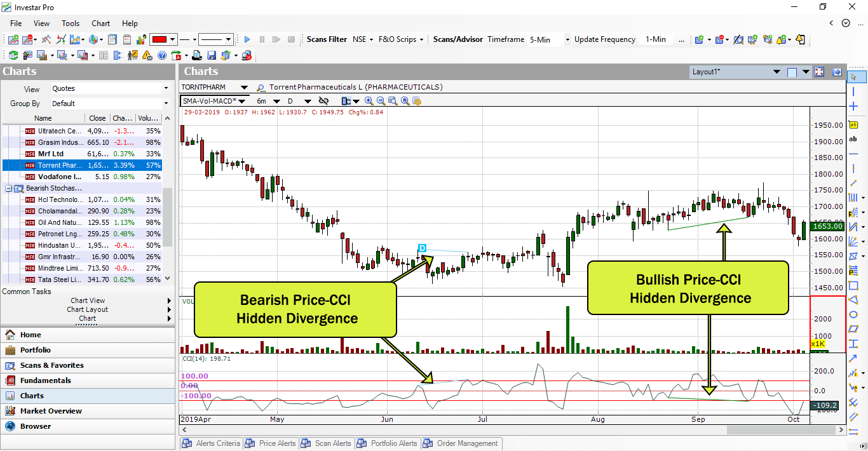Click the print icon in toolbar
This screenshot has width=868, height=451.
coord(198,56)
